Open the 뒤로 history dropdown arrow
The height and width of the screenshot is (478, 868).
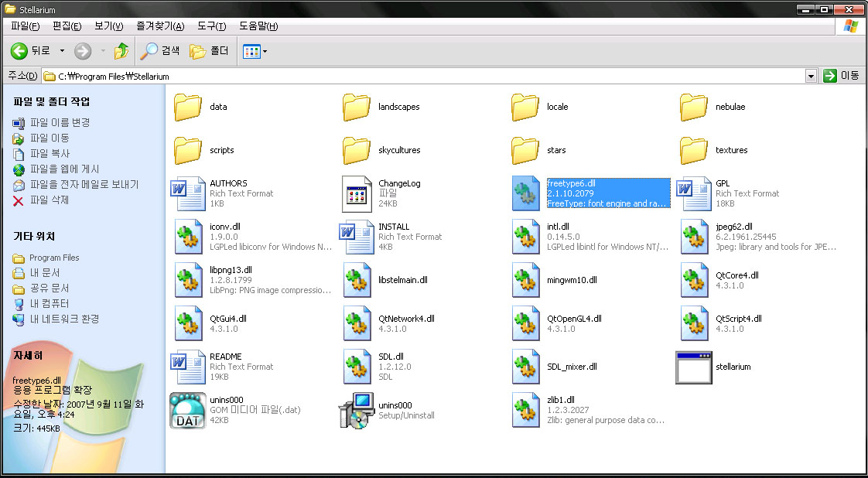click(62, 51)
